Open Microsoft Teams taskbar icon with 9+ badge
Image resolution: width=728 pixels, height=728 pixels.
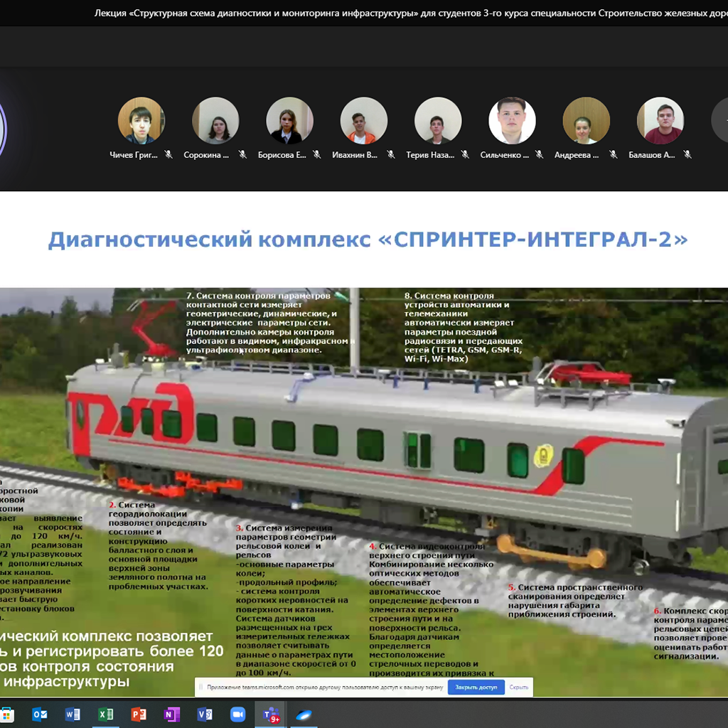coord(271,715)
